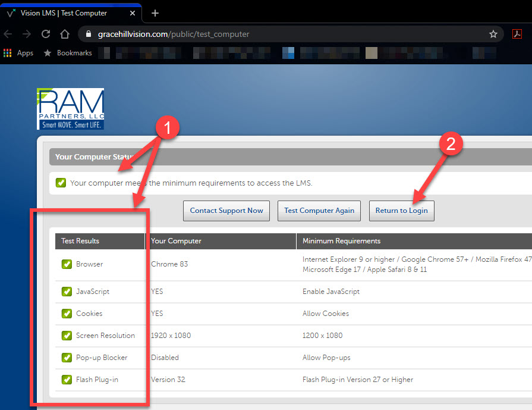The width and height of the screenshot is (532, 410).
Task: Open the home page via house icon
Action: [x=65, y=34]
